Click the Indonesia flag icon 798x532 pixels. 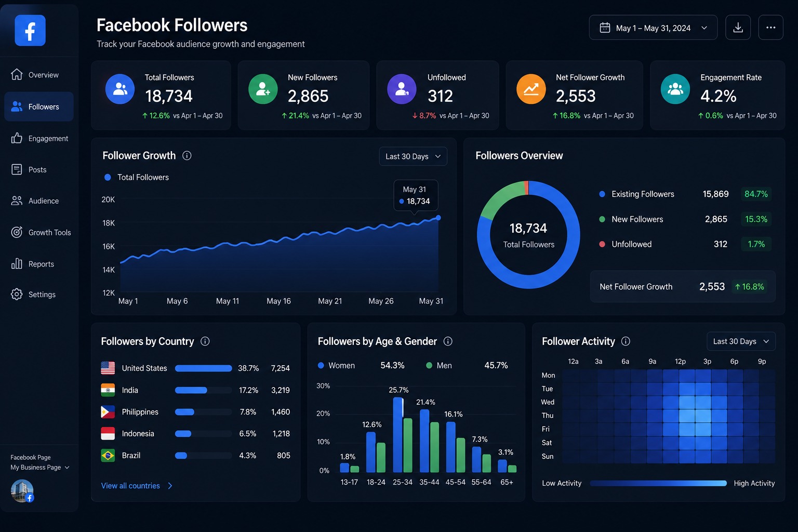click(x=108, y=433)
